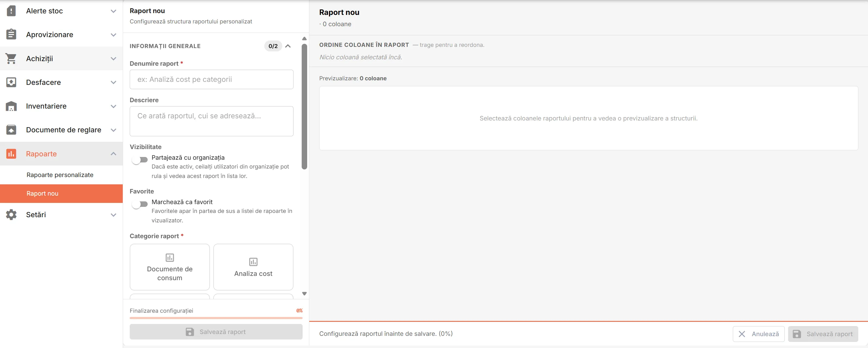Click the Desfacere sidebar icon
The width and height of the screenshot is (868, 348).
click(x=11, y=82)
